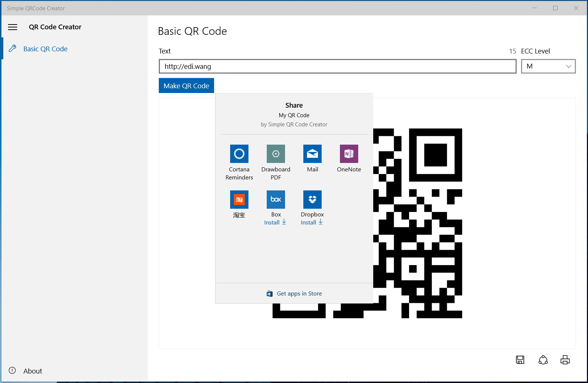Click the 'by Simple QR Code Creator' text
The width and height of the screenshot is (588, 383).
click(x=294, y=124)
